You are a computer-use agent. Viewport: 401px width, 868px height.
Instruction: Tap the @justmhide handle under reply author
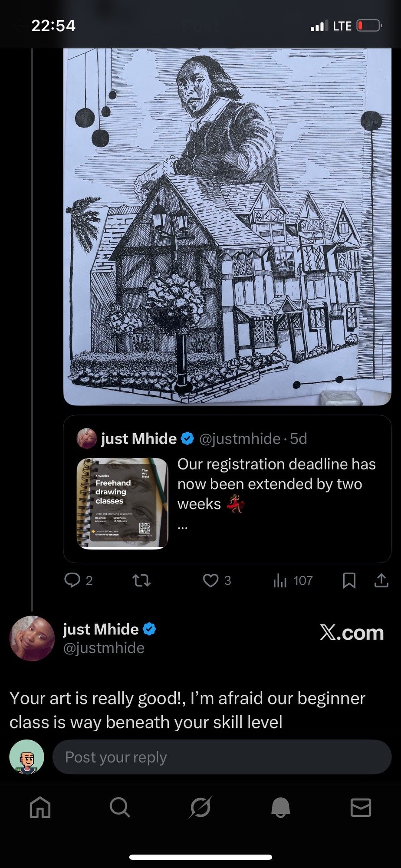coord(104,648)
